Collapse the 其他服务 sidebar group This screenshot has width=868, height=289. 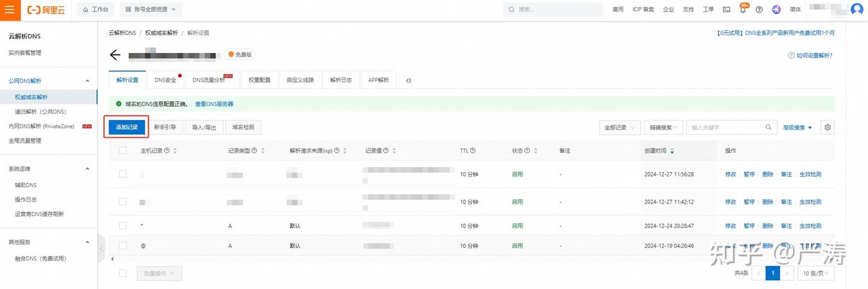[x=87, y=242]
